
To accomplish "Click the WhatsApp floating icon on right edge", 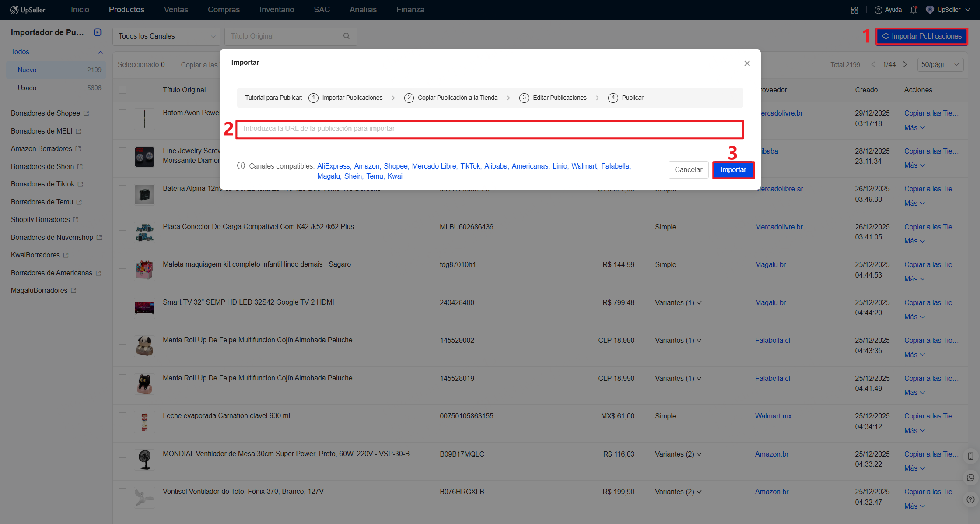I will pyautogui.click(x=970, y=478).
